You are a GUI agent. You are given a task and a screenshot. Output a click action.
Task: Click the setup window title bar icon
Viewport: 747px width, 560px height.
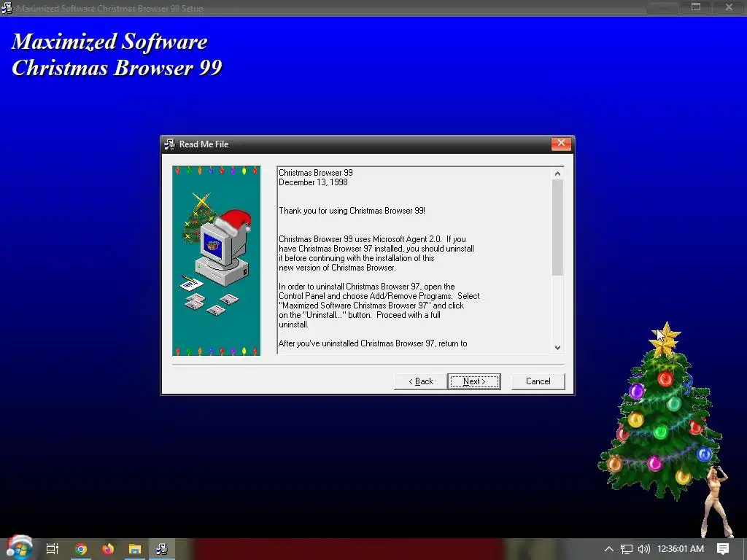point(7,8)
